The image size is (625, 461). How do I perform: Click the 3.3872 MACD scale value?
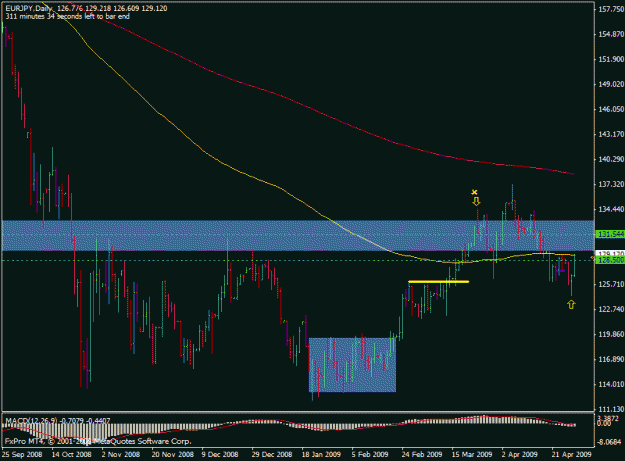pos(608,418)
